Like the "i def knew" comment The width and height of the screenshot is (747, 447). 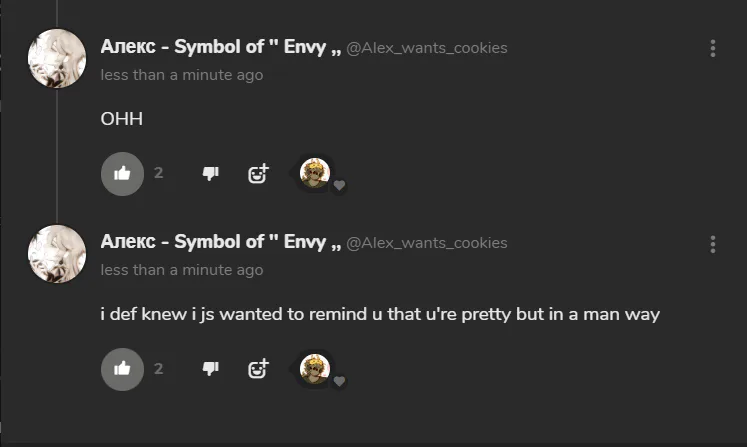tap(122, 368)
